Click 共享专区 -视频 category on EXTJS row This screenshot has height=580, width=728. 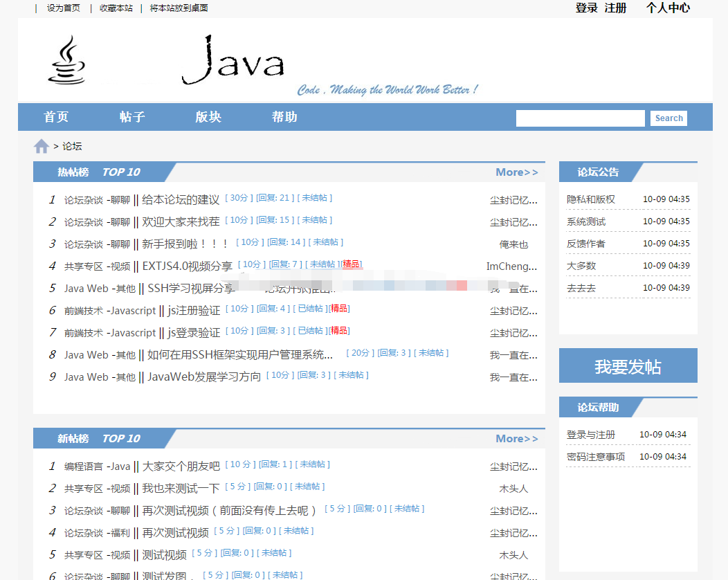pos(97,266)
